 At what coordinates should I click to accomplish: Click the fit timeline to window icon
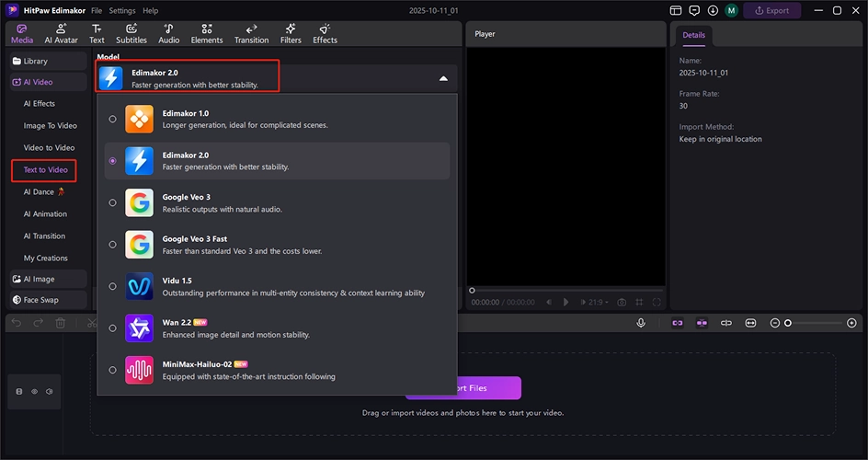pos(750,323)
